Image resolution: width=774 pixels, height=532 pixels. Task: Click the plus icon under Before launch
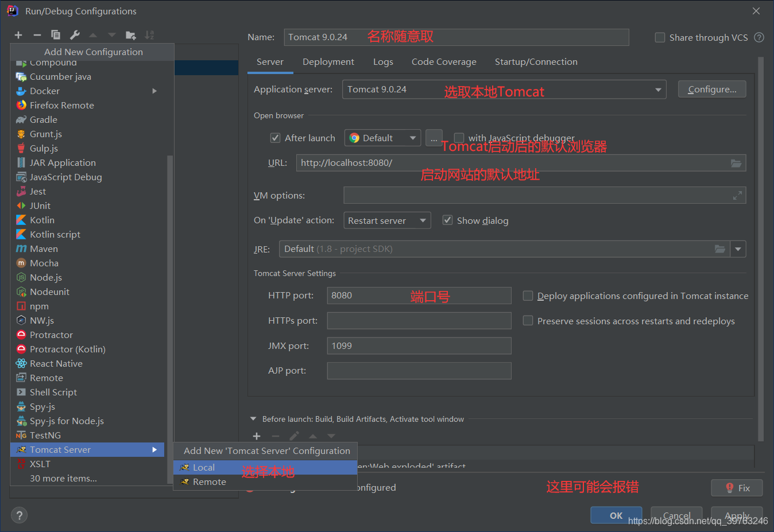(x=257, y=436)
